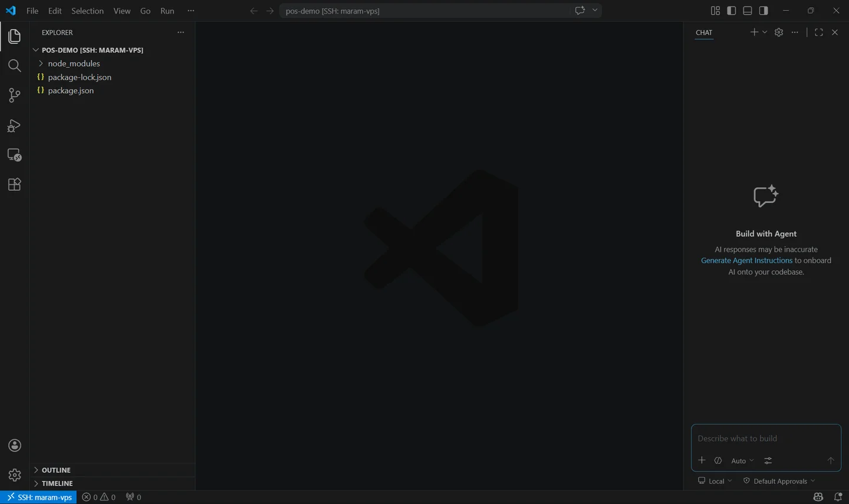Collapse the POS-DEMO folder section

(x=112, y=50)
